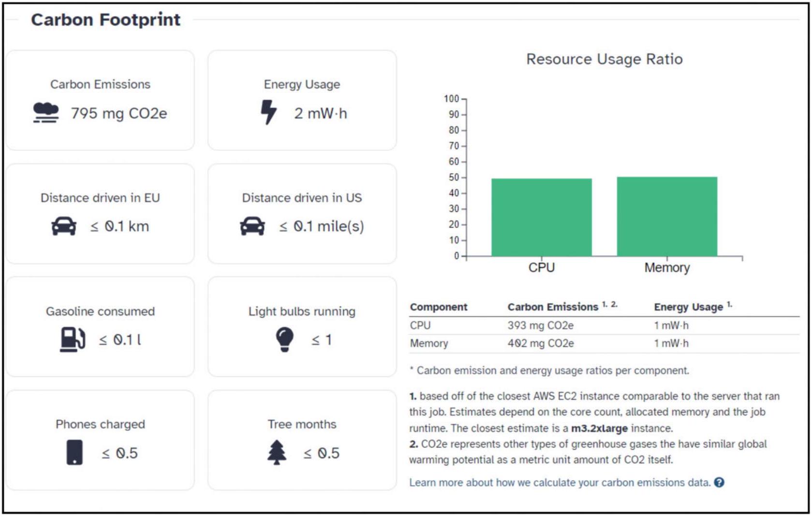The width and height of the screenshot is (812, 517).
Task: Click the phone charged icon
Action: 74,453
